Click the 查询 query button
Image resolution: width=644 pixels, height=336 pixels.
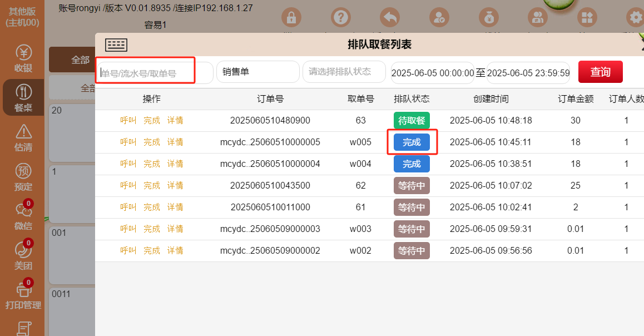point(601,72)
